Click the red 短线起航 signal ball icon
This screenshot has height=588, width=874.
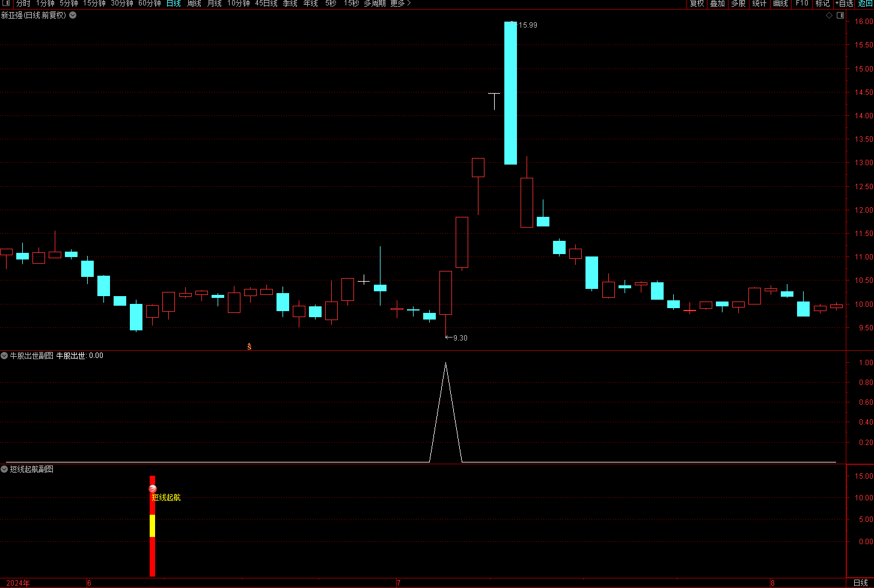(153, 489)
